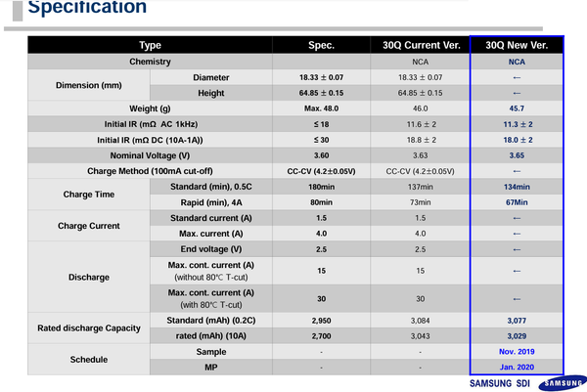Click the "3,043" capacity value
The width and height of the screenshot is (587, 392).
pyautogui.click(x=421, y=336)
